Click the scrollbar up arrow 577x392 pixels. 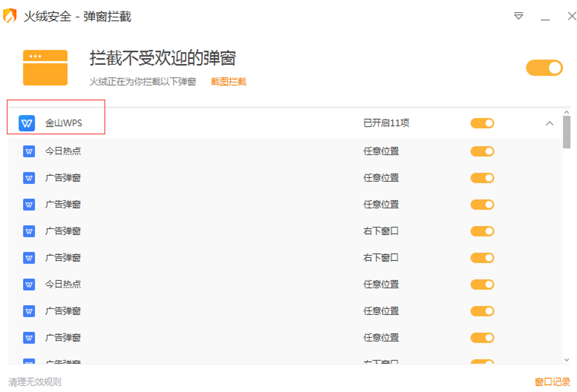567,112
